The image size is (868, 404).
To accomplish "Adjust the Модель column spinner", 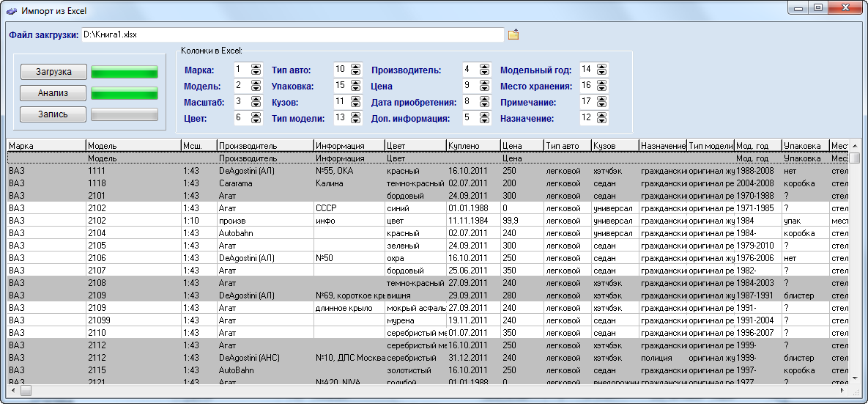I will pyautogui.click(x=256, y=85).
